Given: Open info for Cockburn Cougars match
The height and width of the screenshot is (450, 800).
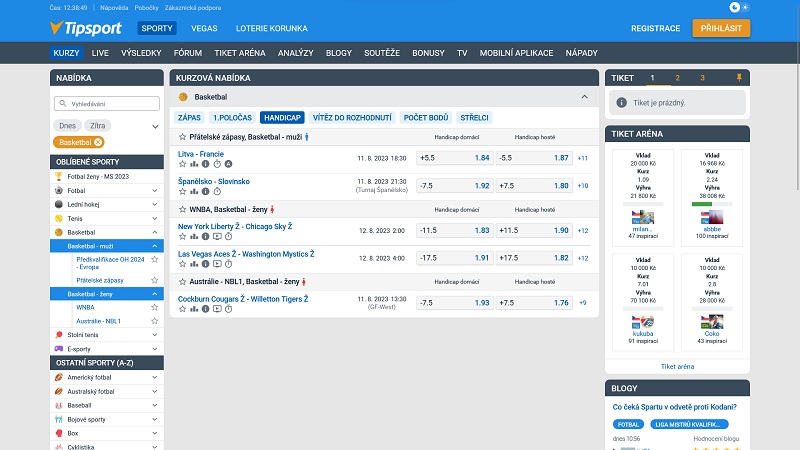Looking at the screenshot, I should 206,309.
